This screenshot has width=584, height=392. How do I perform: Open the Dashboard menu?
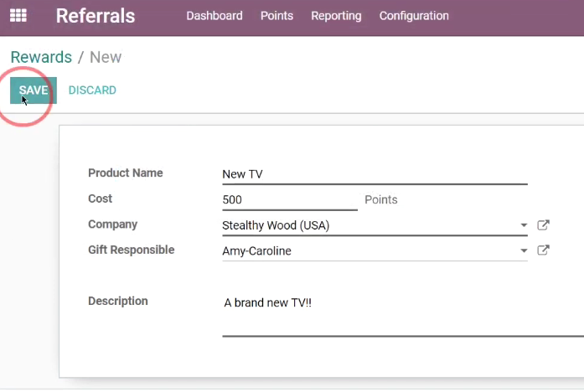tap(214, 16)
